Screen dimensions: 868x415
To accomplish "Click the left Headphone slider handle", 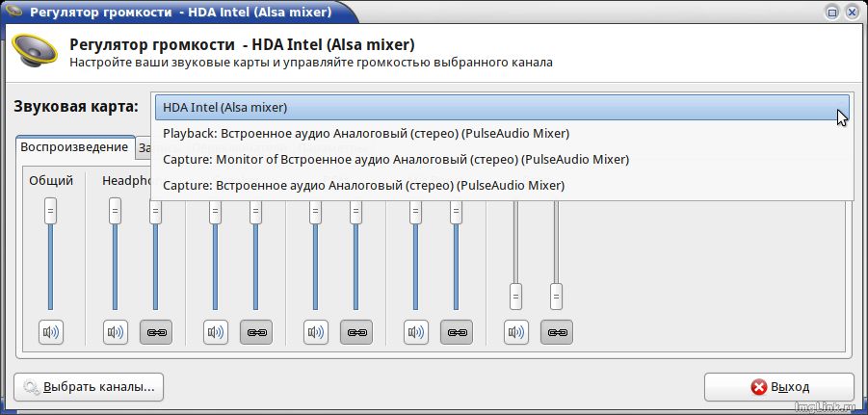I will pyautogui.click(x=116, y=211).
